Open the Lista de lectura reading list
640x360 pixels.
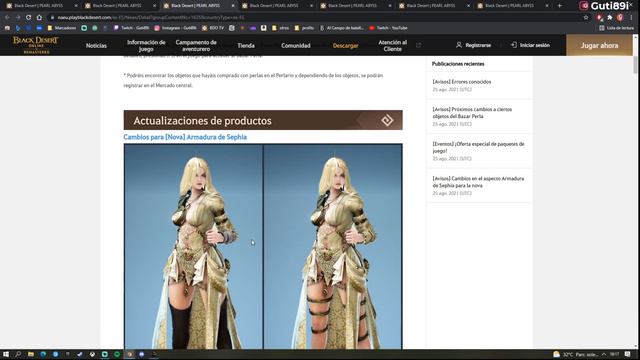(x=616, y=28)
